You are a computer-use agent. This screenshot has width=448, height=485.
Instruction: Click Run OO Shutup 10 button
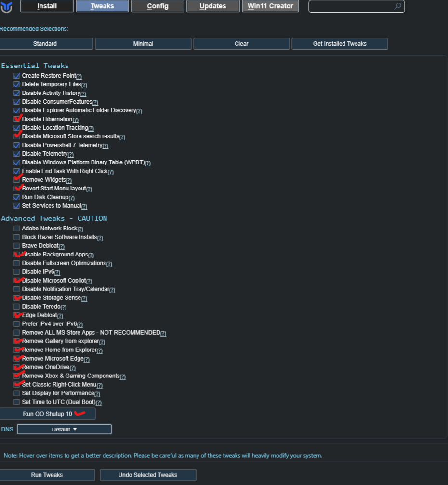point(47,414)
